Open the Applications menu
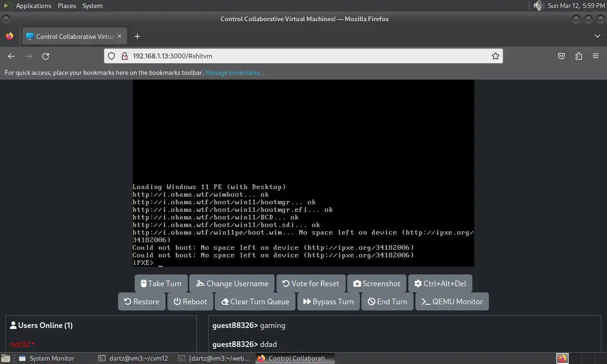The height and width of the screenshot is (364, 607). (33, 6)
